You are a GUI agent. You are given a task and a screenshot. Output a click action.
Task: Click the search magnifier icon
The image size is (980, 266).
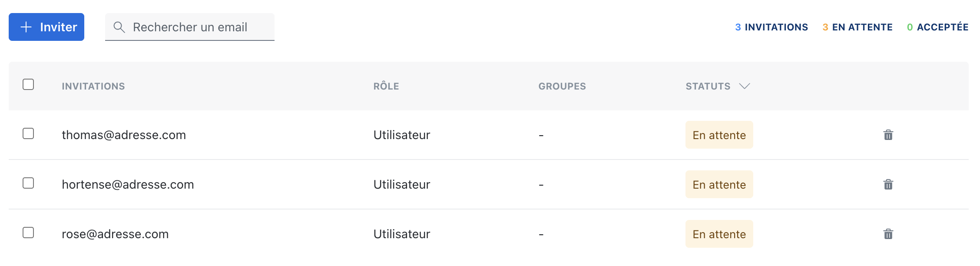[x=119, y=27]
